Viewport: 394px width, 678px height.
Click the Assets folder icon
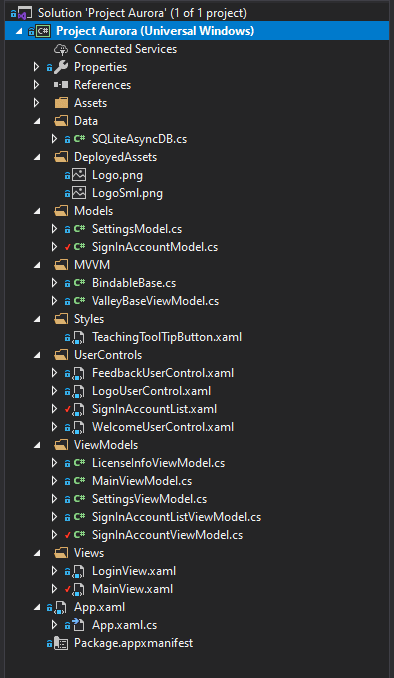(x=61, y=103)
